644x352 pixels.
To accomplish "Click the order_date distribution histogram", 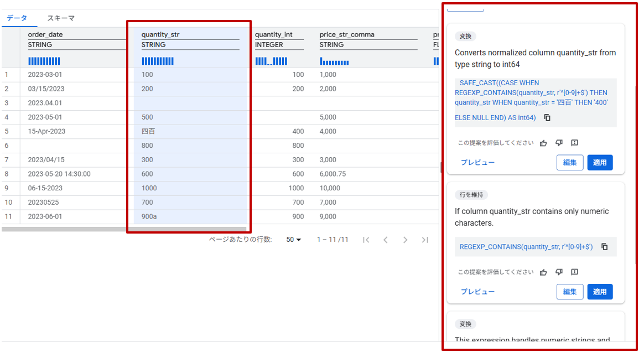I will point(44,61).
